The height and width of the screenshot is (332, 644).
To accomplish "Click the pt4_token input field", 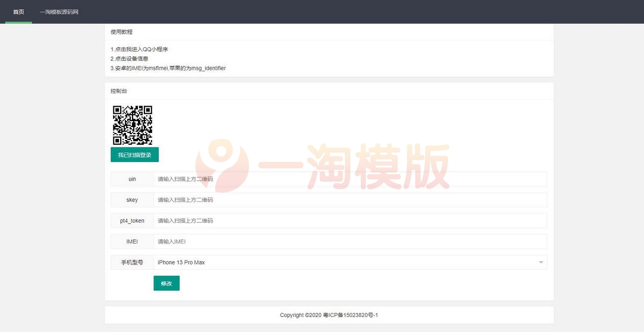I will [349, 220].
